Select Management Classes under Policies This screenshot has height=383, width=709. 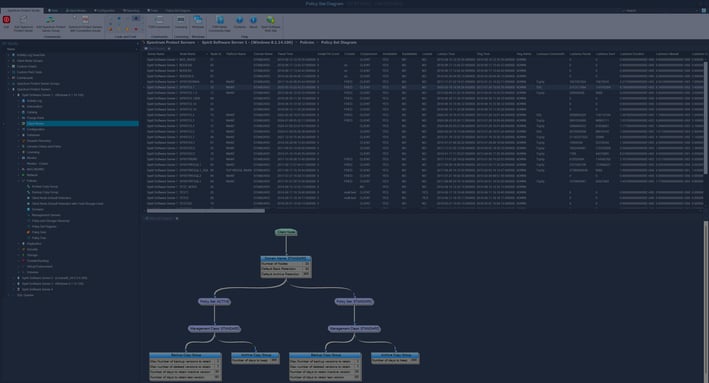pyautogui.click(x=46, y=215)
